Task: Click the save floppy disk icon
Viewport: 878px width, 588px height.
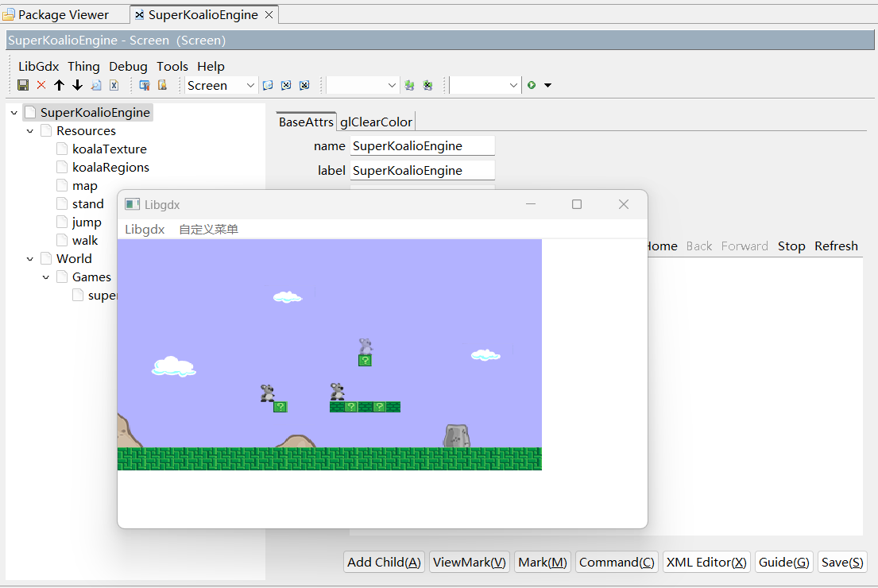Action: tap(23, 85)
